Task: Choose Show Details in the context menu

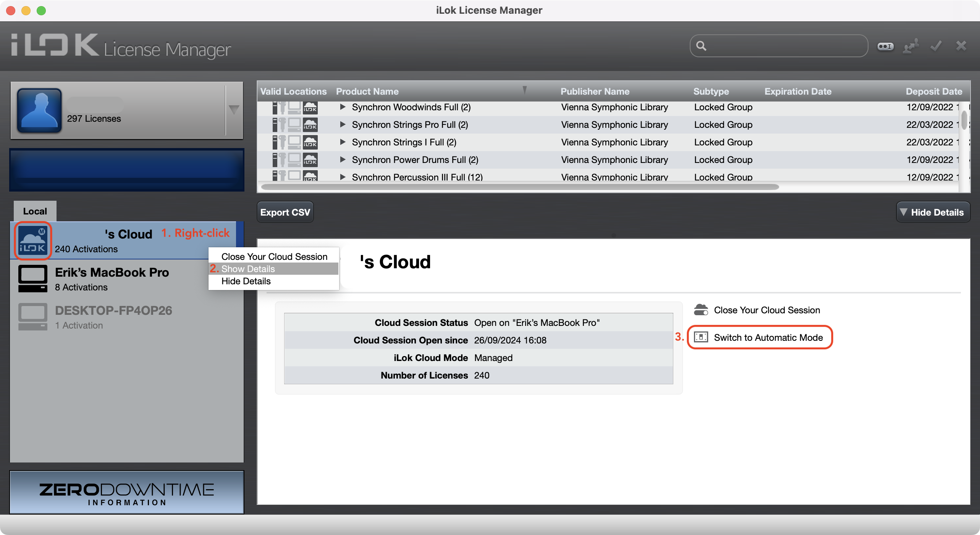Action: pos(273,269)
